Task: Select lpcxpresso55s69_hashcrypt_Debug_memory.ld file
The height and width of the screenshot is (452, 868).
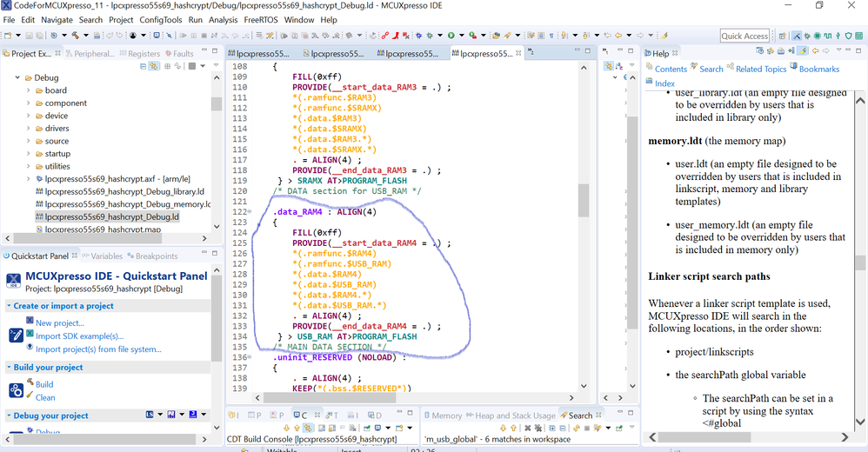Action: tap(123, 204)
